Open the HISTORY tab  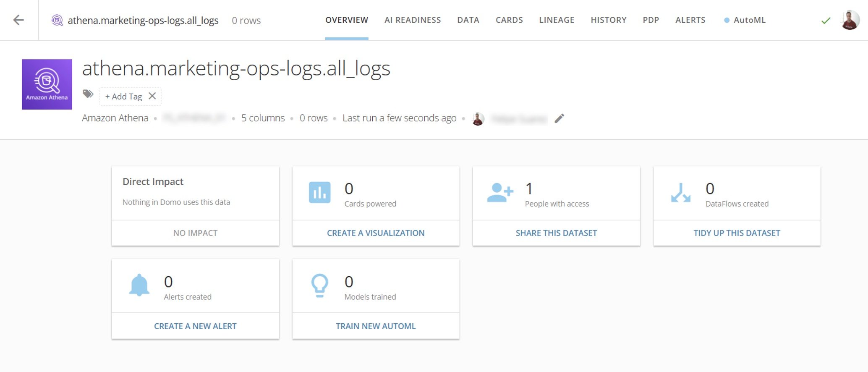(x=609, y=20)
